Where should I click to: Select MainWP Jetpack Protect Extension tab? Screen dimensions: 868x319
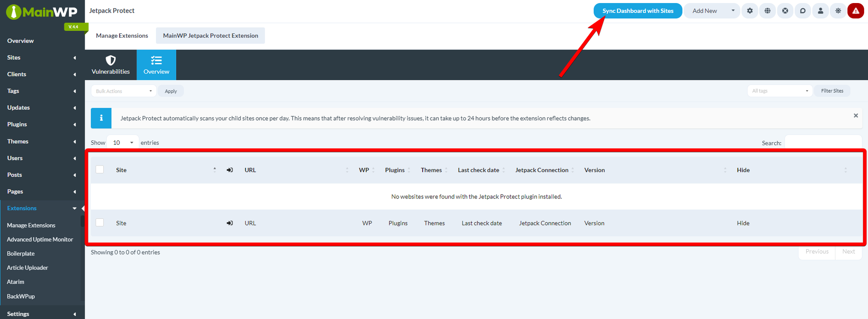[210, 36]
